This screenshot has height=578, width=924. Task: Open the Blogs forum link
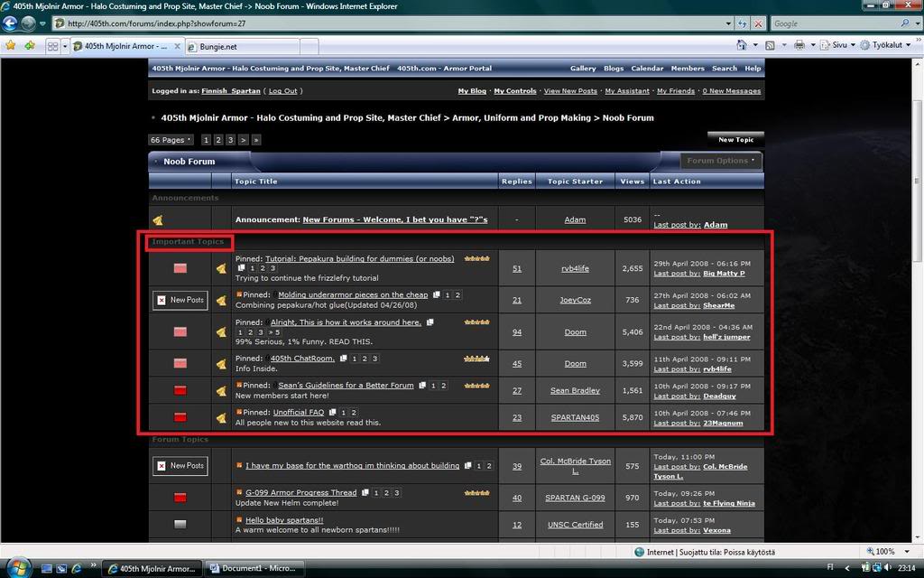coord(614,69)
